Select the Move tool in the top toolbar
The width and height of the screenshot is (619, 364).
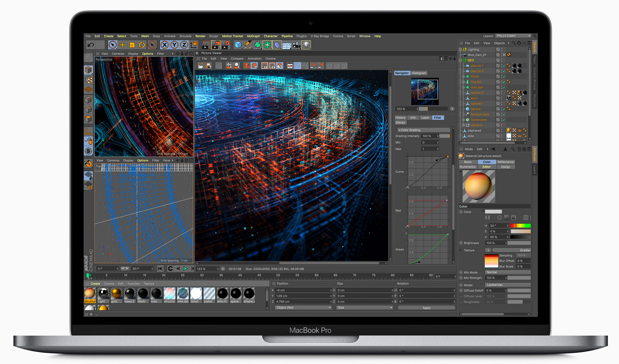(123, 45)
